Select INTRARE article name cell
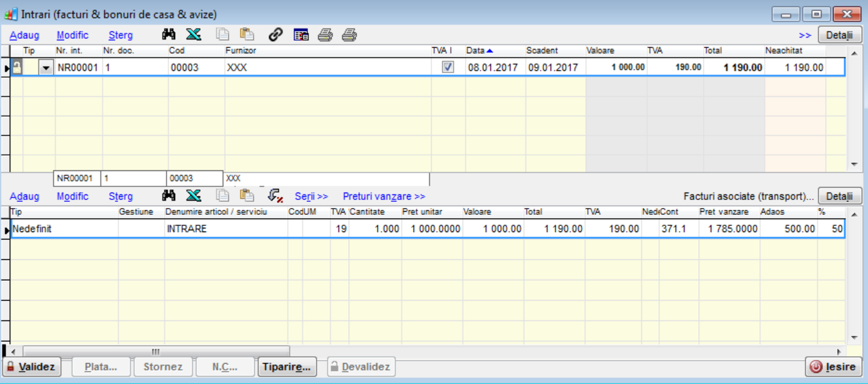 226,228
